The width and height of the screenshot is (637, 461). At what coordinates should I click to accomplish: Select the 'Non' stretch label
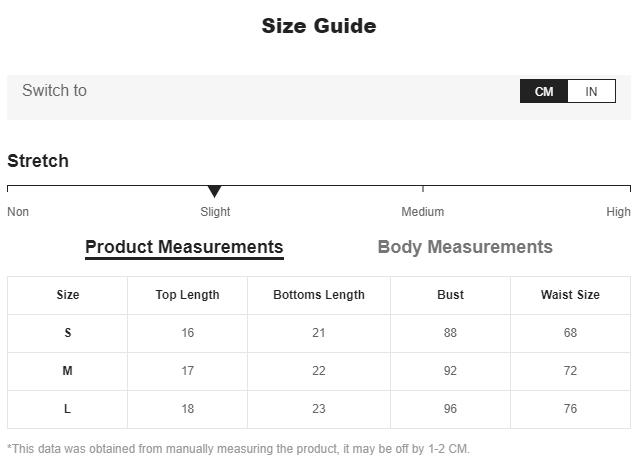[x=18, y=212]
